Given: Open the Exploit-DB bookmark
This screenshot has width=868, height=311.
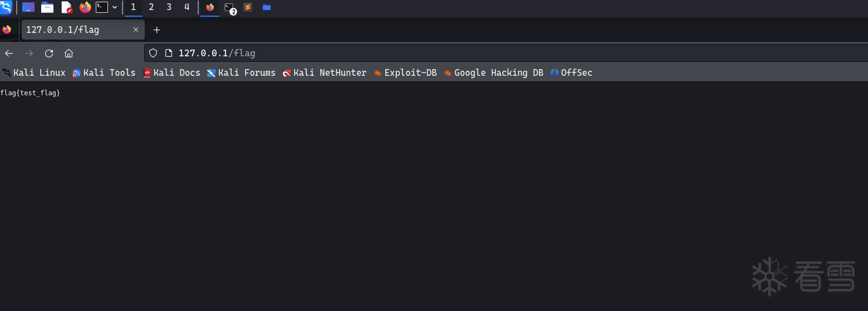Looking at the screenshot, I should pyautogui.click(x=405, y=73).
